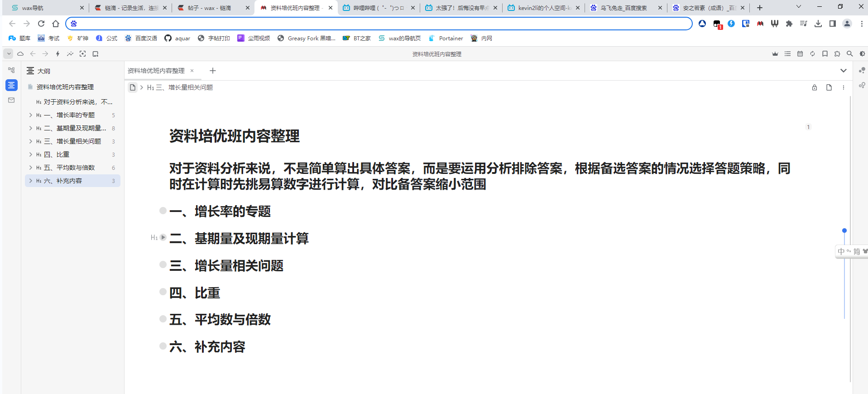
Task: Open the Portainer bookmark
Action: tap(446, 38)
